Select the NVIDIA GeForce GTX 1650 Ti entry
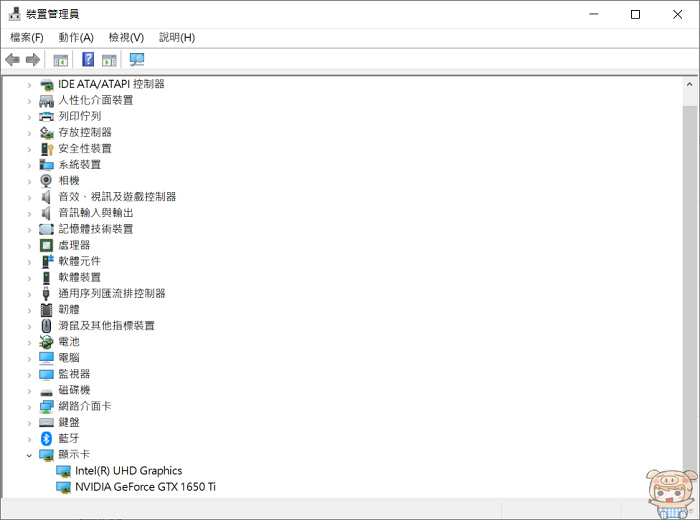 (145, 487)
